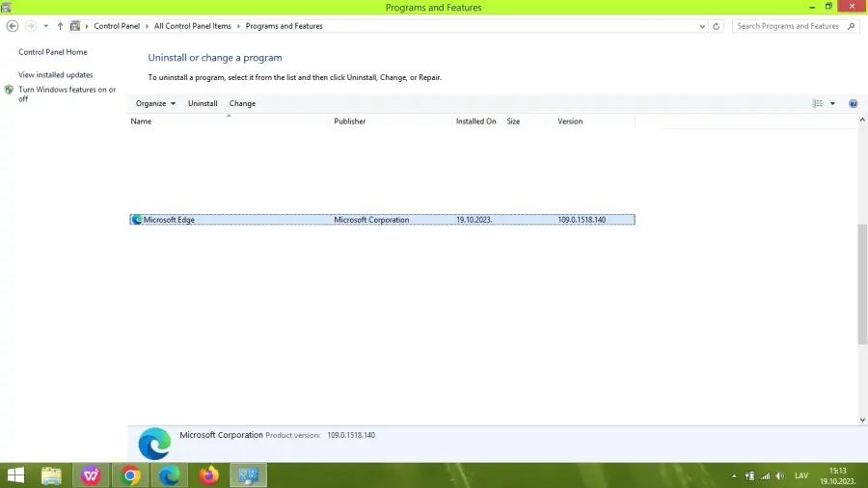This screenshot has height=488, width=868.
Task: Go up one level with Up arrow
Action: coord(60,26)
